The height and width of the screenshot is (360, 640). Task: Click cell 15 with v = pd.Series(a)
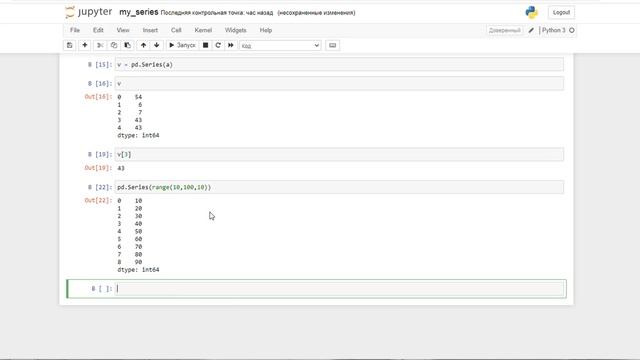339,64
